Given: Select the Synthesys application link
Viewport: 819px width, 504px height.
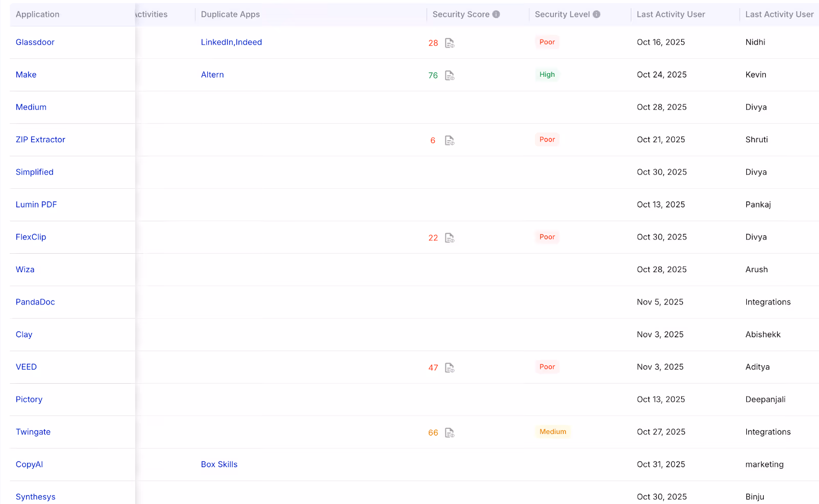Looking at the screenshot, I should [35, 497].
